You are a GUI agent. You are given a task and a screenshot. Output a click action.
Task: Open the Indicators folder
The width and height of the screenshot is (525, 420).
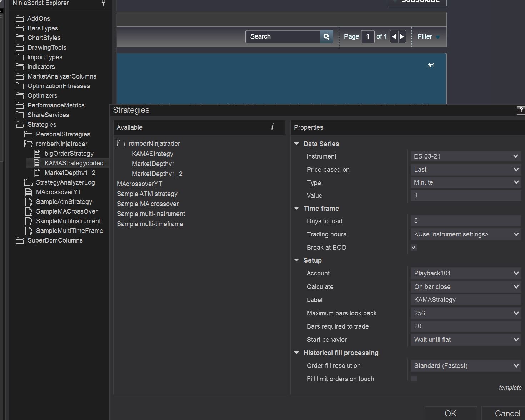pos(41,67)
